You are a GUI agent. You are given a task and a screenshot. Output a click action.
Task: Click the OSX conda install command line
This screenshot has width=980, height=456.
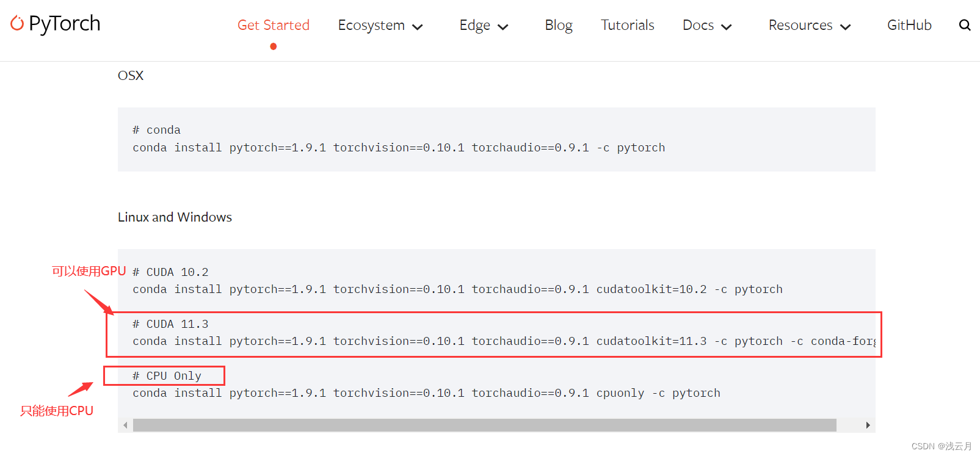pyautogui.click(x=399, y=148)
